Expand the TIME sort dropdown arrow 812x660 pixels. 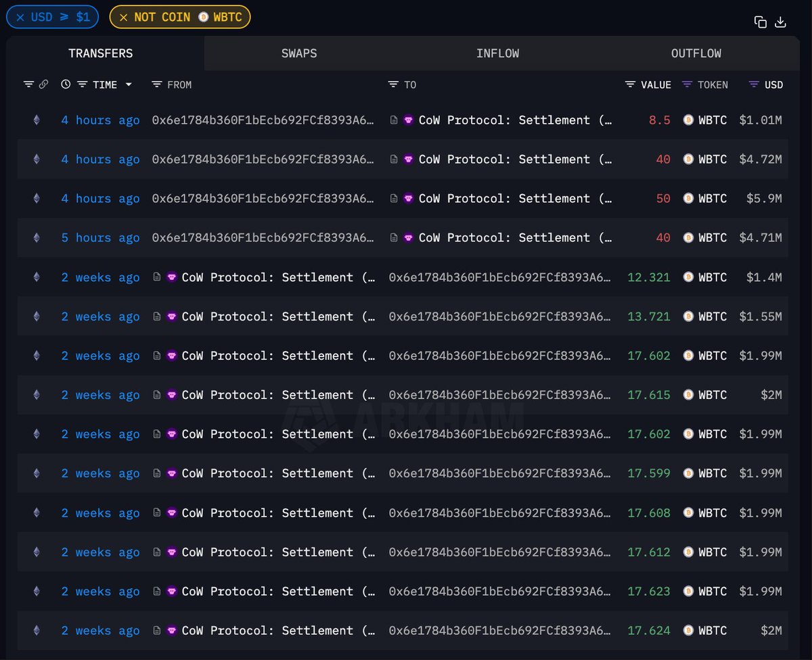[x=129, y=85]
